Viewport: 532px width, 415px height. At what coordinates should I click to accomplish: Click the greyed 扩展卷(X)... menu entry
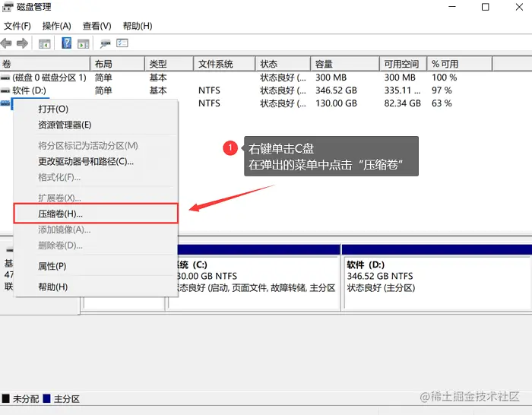(96, 198)
